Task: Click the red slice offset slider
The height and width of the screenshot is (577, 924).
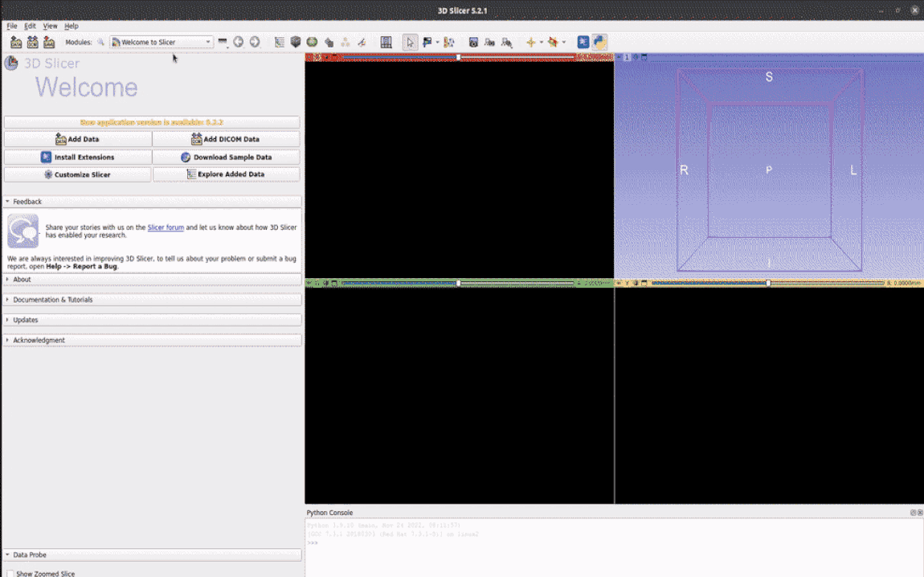Action: tap(459, 57)
